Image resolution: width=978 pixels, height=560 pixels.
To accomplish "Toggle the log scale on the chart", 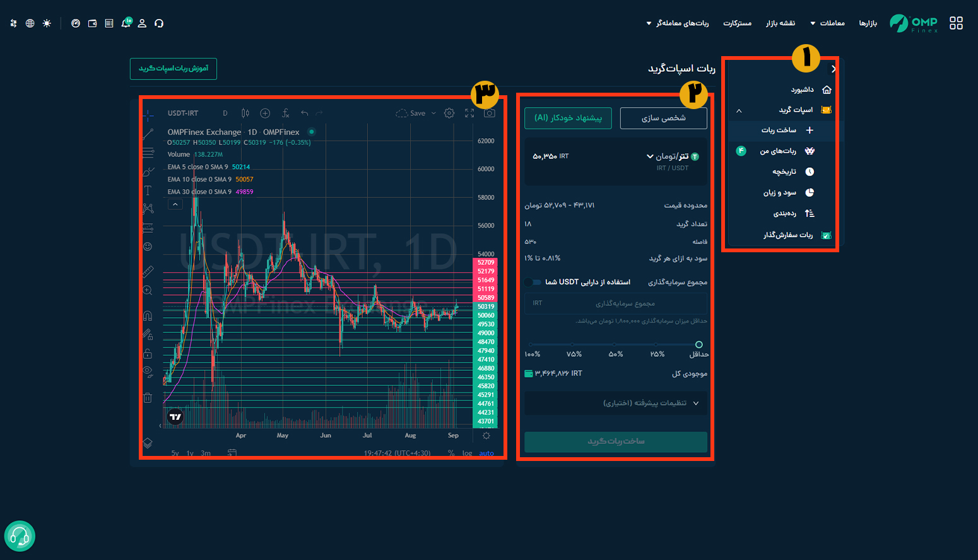I will tap(467, 453).
